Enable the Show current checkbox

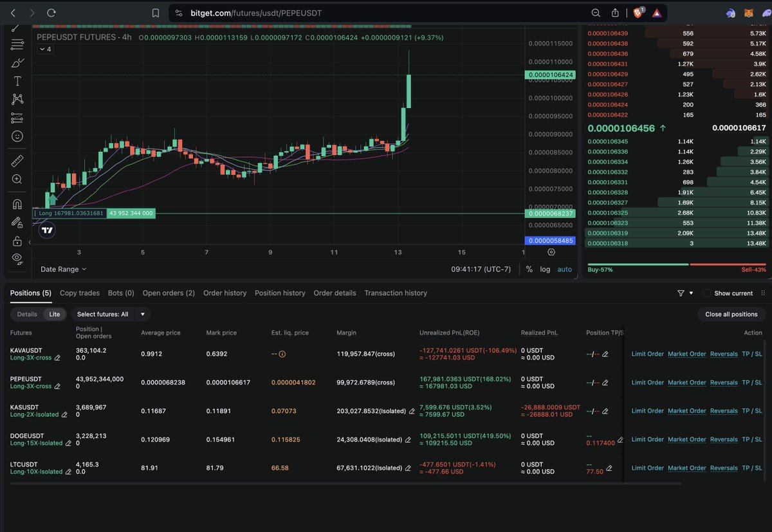706,293
